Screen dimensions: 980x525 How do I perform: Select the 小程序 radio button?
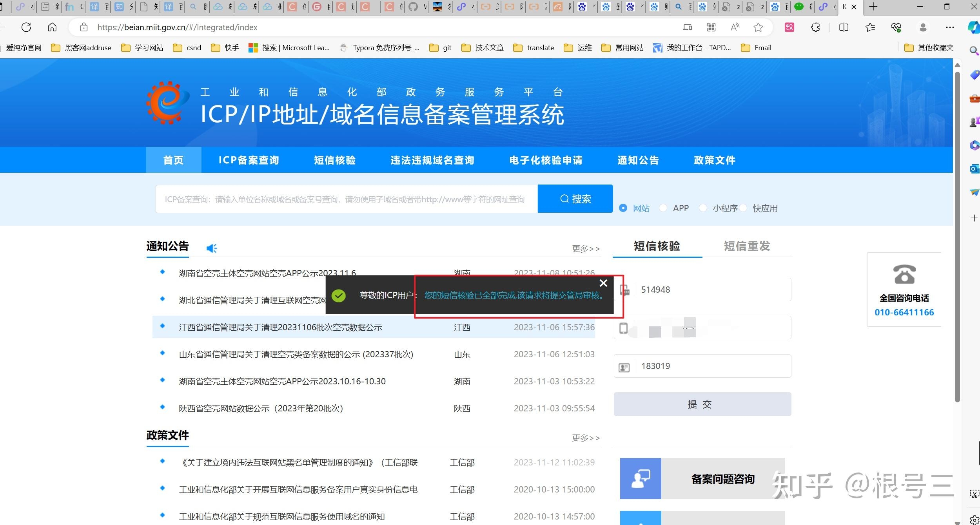coord(703,208)
